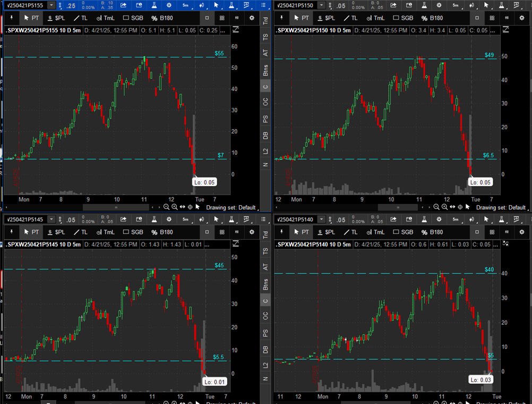
Task: Toggle the PT pointer tool in the P5140 chart
Action: (300, 232)
